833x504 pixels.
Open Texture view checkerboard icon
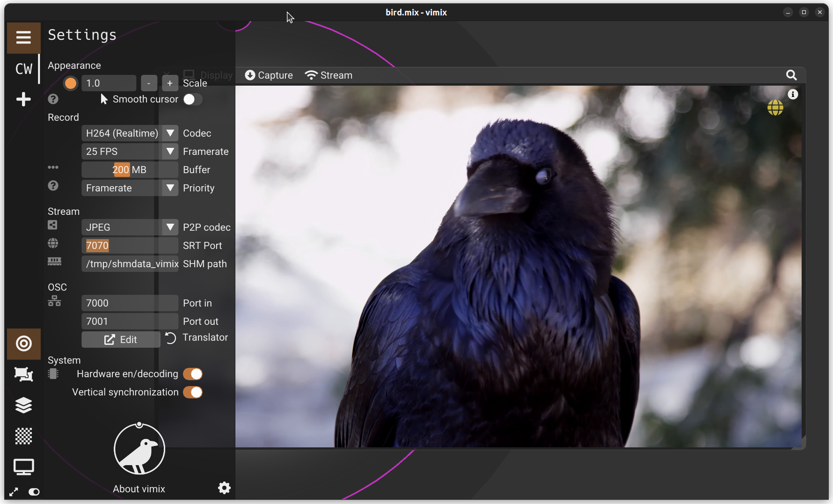point(23,436)
